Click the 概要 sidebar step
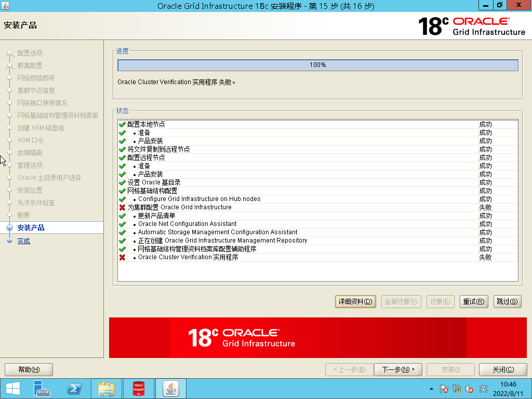Viewport: 532px width, 399px height. (x=23, y=215)
